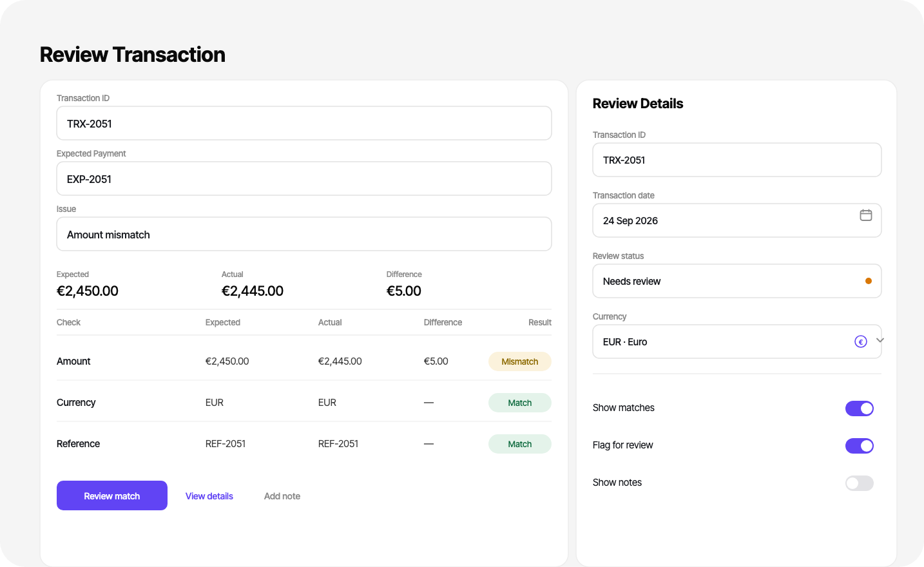Click the actual €2,445.00 cell in Amount row

[x=340, y=361]
